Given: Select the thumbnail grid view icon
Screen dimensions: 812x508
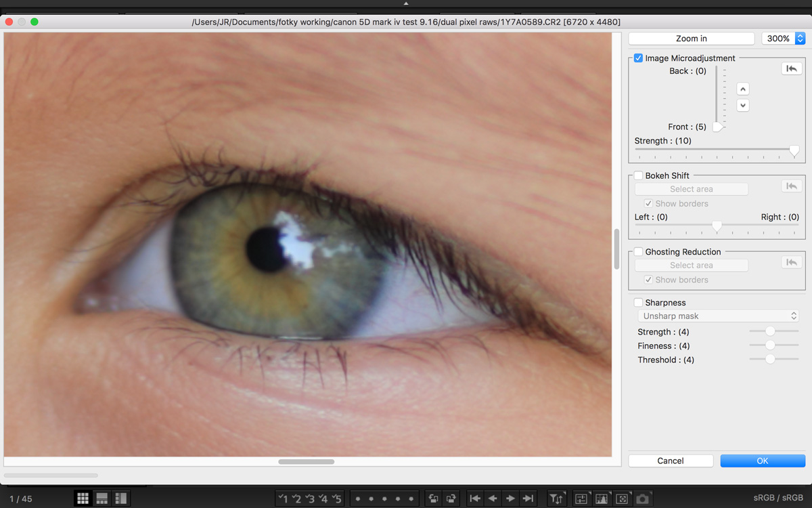Looking at the screenshot, I should pos(83,499).
